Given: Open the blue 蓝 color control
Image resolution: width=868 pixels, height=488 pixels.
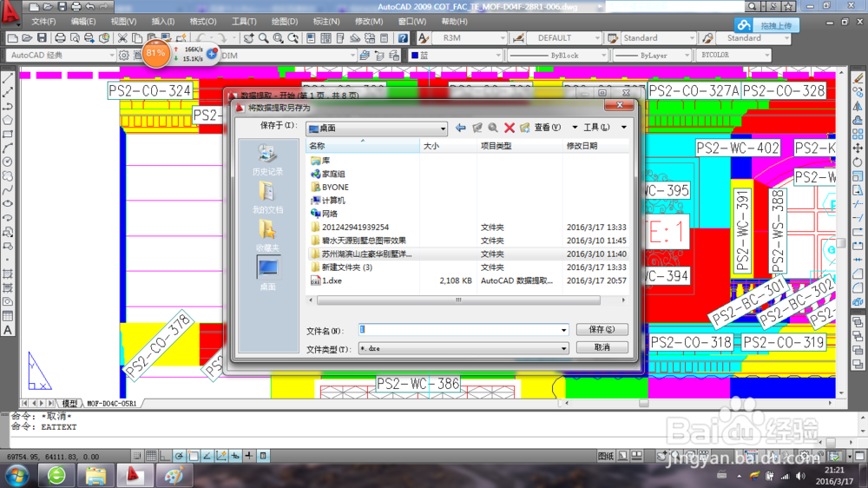Looking at the screenshot, I should click(x=456, y=56).
